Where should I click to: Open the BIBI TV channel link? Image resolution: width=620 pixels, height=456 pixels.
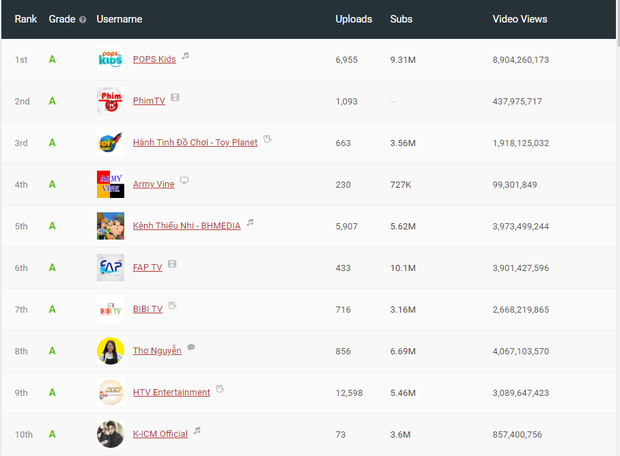[147, 309]
